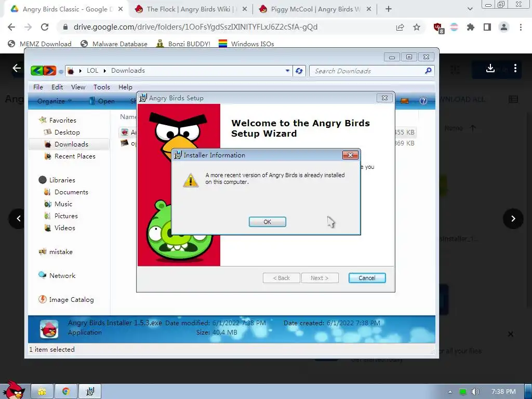
Task: Open View menu in Downloads window
Action: pos(78,87)
